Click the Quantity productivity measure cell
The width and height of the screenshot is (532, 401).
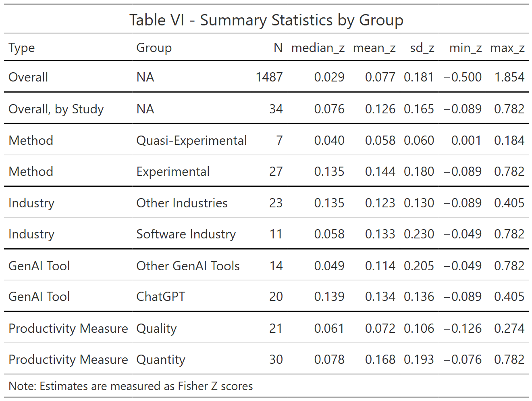(161, 360)
